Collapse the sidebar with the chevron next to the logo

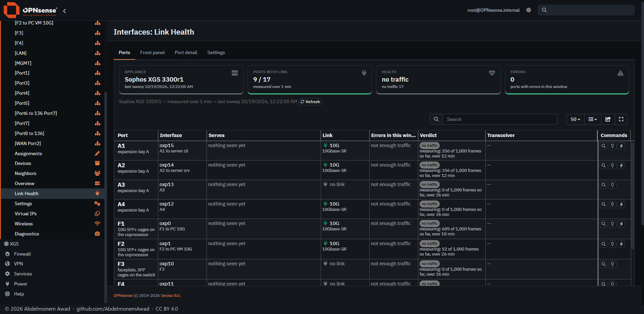point(64,11)
